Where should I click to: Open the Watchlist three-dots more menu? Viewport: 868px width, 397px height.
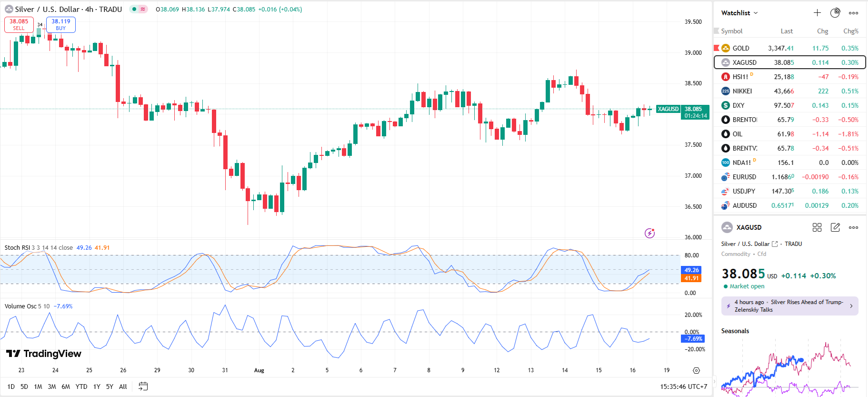coord(853,13)
